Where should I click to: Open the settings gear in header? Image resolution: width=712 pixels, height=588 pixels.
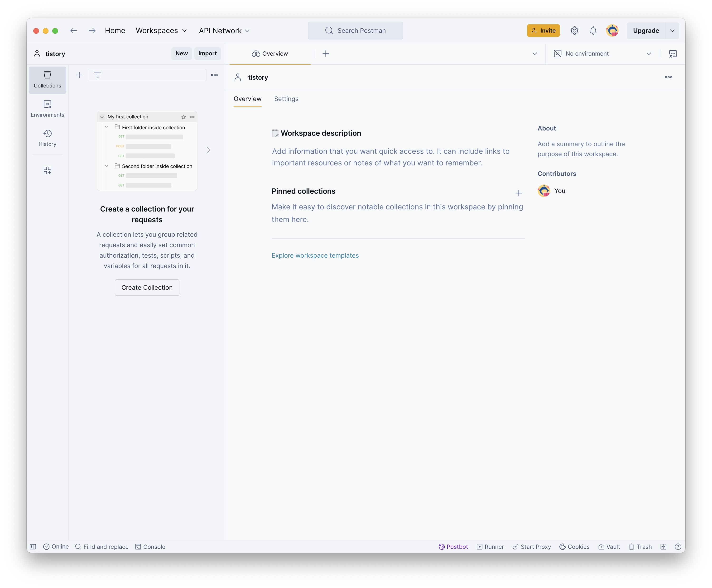tap(574, 31)
